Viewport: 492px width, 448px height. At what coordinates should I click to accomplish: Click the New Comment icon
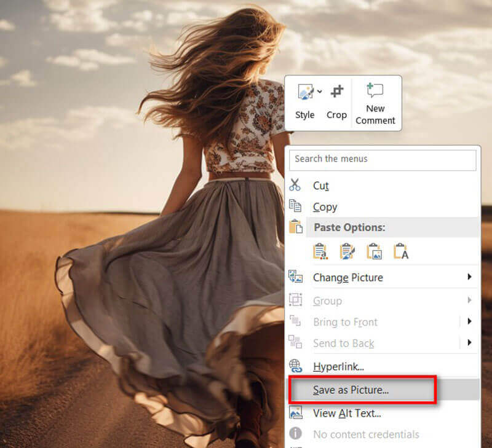(375, 91)
